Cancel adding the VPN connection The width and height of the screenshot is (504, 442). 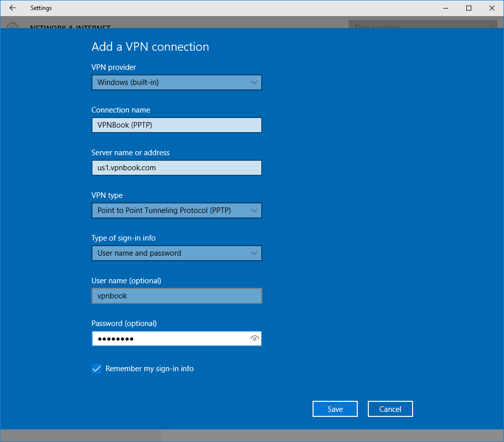390,408
